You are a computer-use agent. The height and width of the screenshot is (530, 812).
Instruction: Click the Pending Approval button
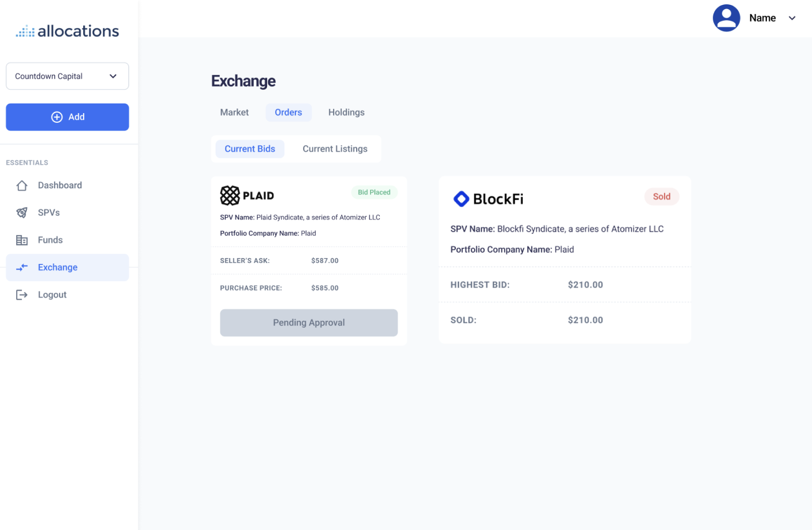pos(308,322)
